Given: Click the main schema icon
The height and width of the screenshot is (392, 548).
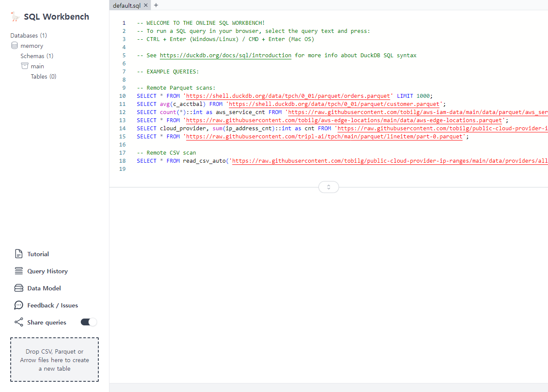Looking at the screenshot, I should coord(25,66).
